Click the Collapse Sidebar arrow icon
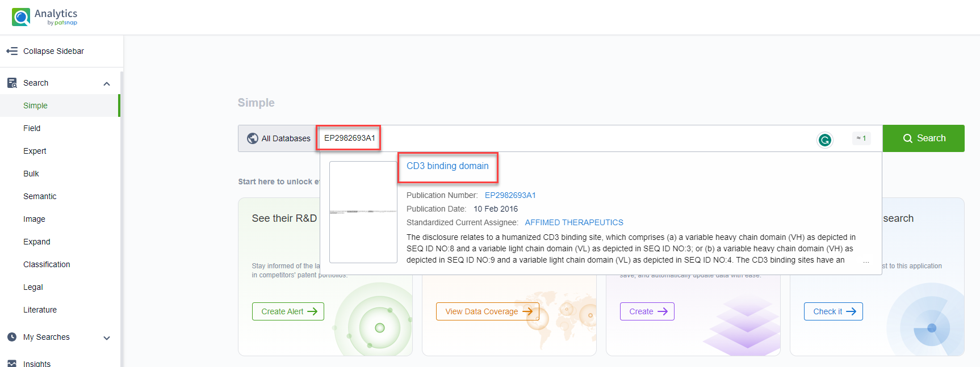 (x=12, y=51)
